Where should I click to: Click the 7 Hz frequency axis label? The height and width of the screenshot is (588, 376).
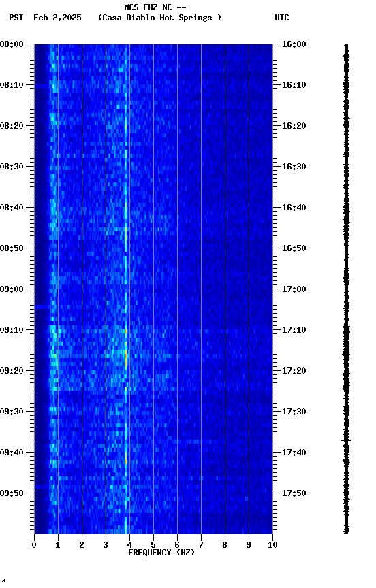201,545
